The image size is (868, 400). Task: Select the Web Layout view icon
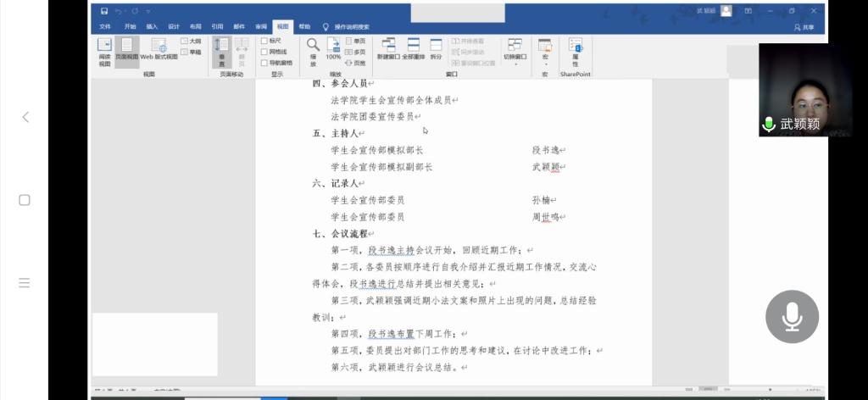159,50
